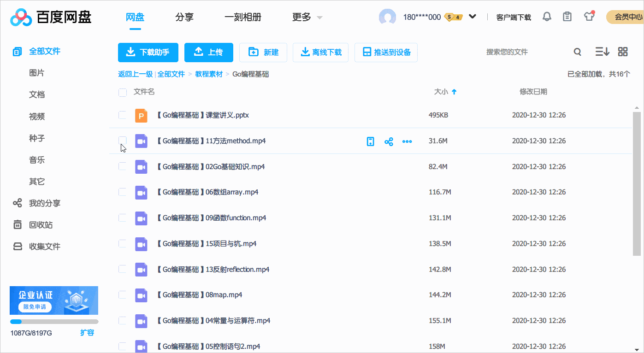Open the 一刻相册 tab
Viewport: 644px width, 353px height.
pos(243,18)
